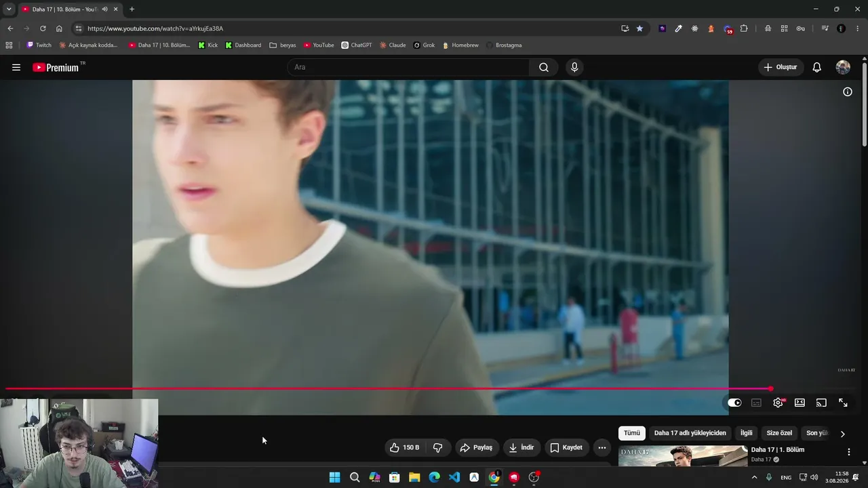The image size is (868, 488).
Task: View site information icon in address bar
Action: [79, 28]
